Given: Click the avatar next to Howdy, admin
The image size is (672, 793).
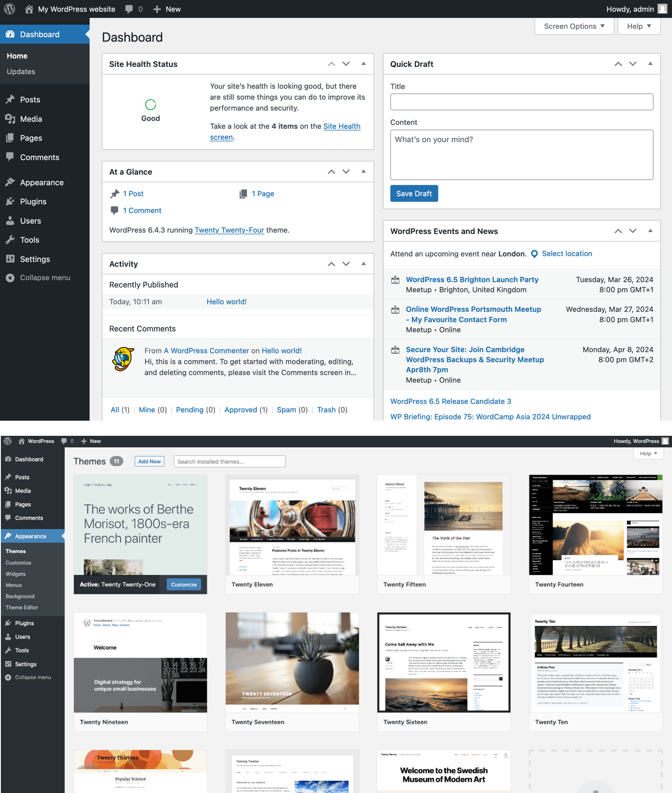Looking at the screenshot, I should (x=662, y=9).
